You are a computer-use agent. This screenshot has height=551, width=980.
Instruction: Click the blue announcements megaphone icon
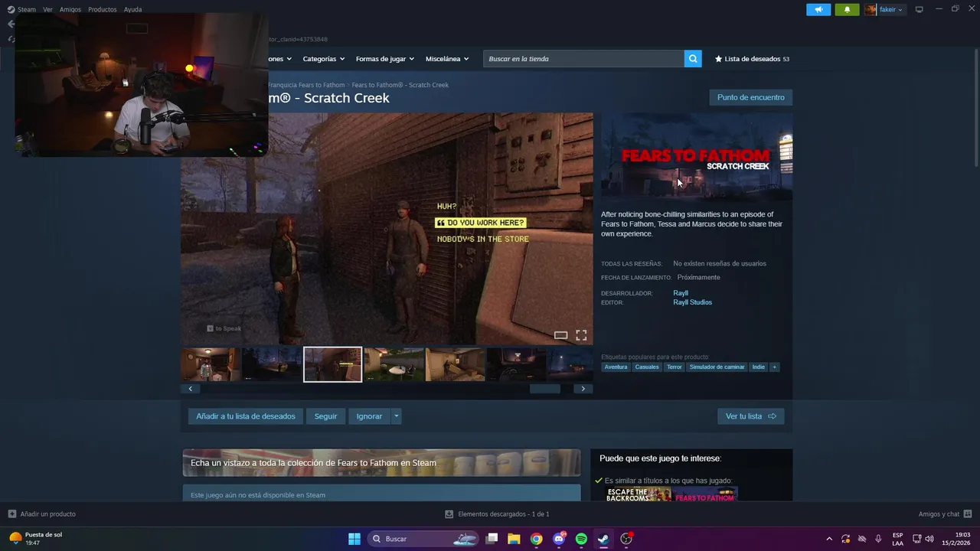[x=818, y=10]
